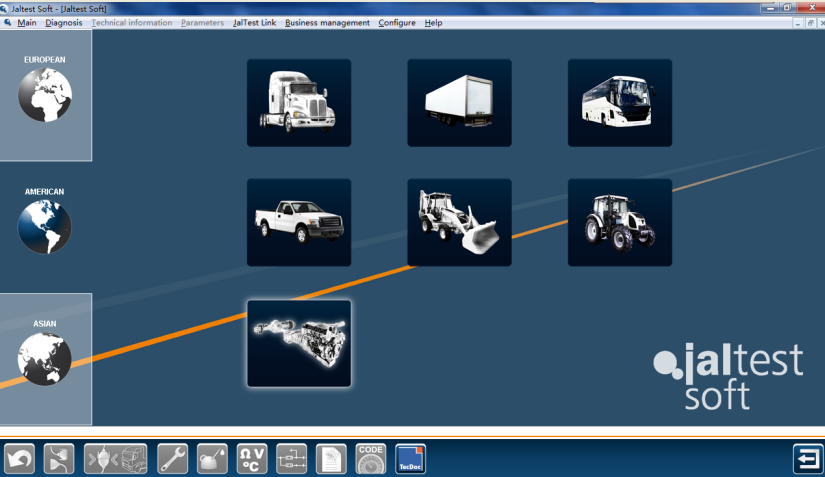Open the Main menu
The image size is (825, 477).
27,23
